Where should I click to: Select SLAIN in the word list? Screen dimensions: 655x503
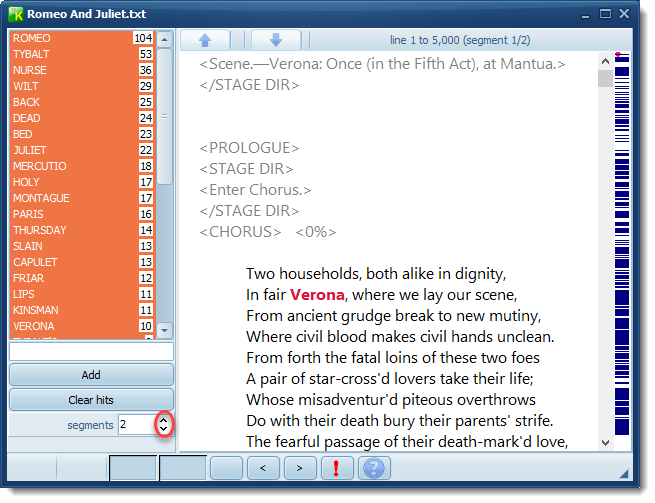[x=82, y=246]
